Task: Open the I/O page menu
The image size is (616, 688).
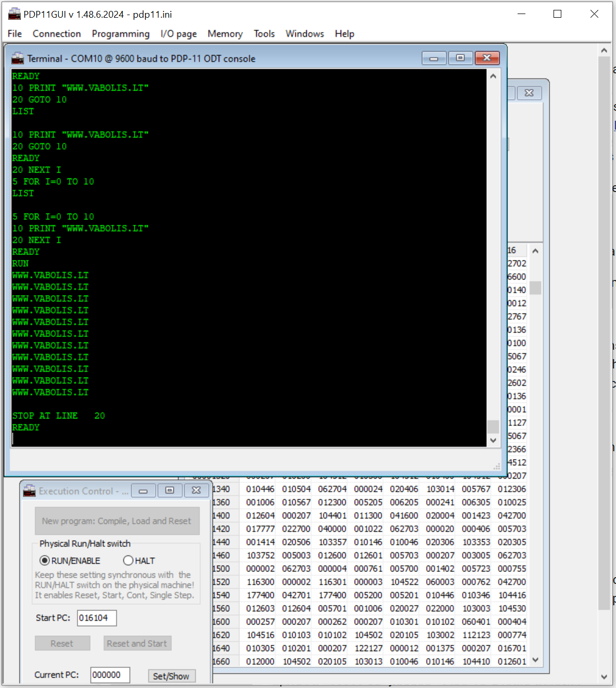Action: [179, 34]
